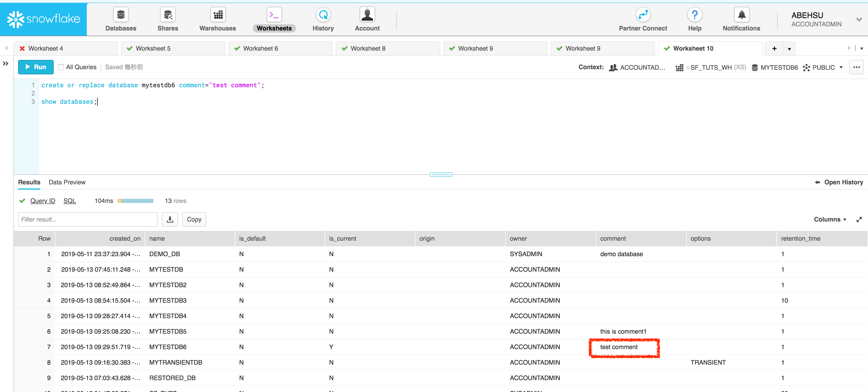Click the Open History arrow icon
Screen dimensions: 868x392
817,182
